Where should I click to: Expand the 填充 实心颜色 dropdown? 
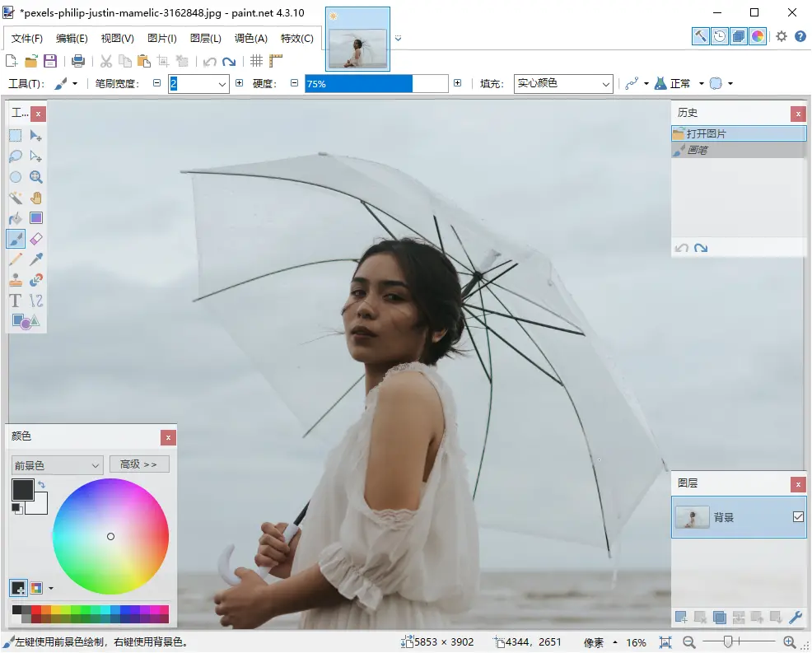click(x=605, y=84)
